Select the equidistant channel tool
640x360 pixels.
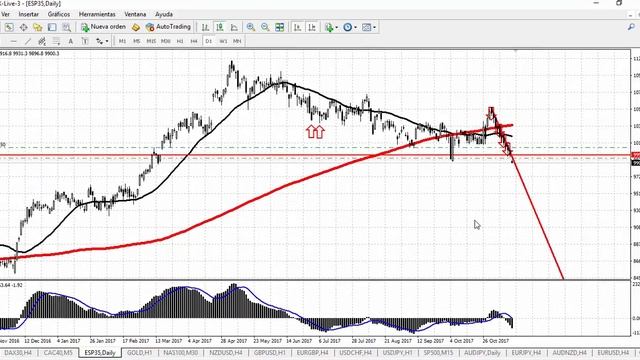click(x=42, y=41)
